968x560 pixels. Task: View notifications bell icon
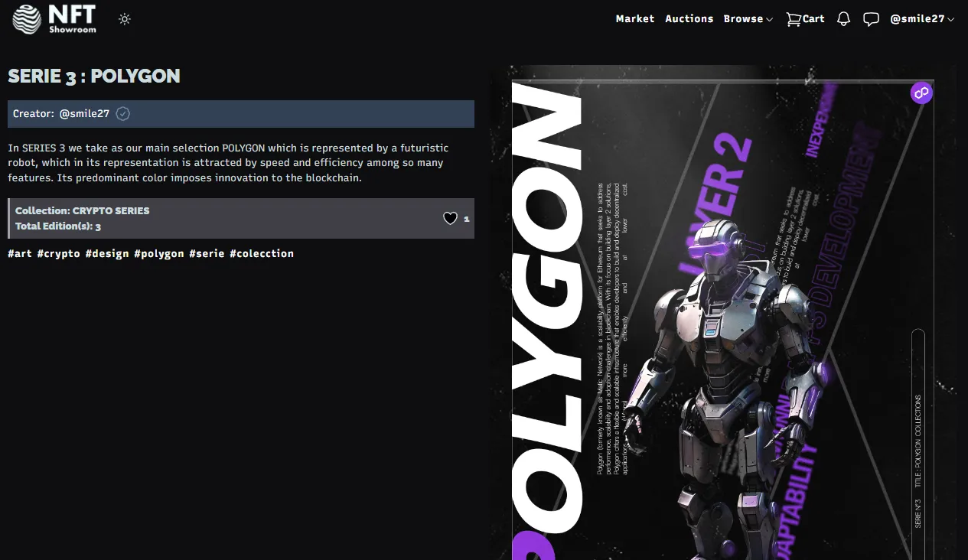pyautogui.click(x=843, y=19)
